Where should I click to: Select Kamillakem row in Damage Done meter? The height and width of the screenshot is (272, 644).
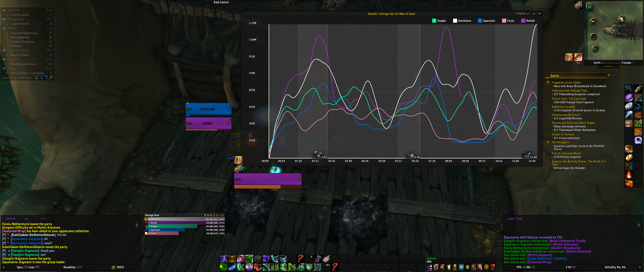185,219
